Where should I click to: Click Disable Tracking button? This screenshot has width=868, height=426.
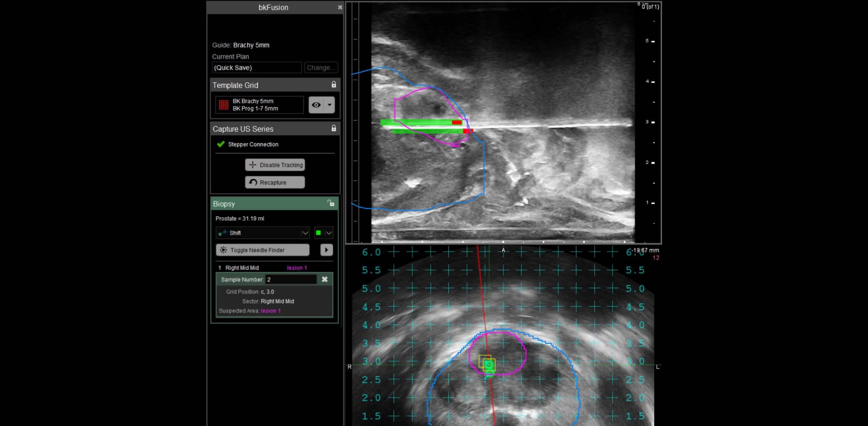[275, 165]
